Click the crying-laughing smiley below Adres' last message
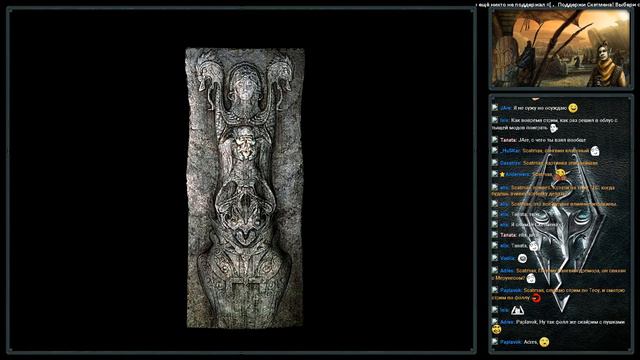 point(496,329)
